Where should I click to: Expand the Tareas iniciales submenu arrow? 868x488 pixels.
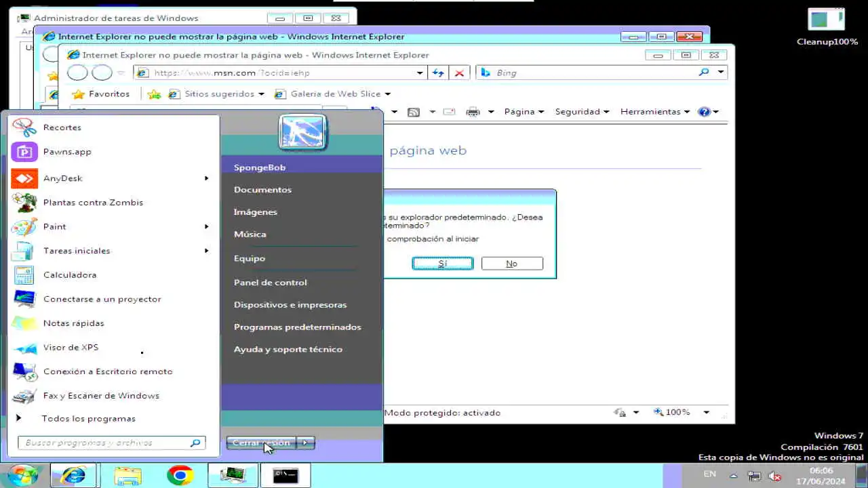coord(206,251)
